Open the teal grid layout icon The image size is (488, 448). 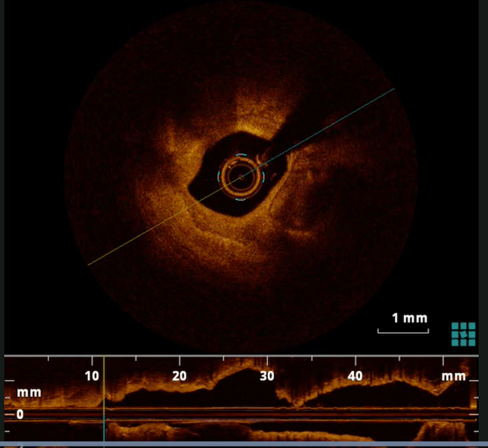click(x=463, y=334)
